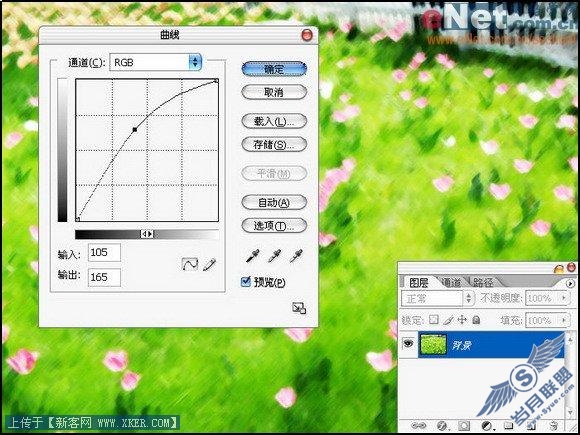Open the 通道 RGB channel dropdown
This screenshot has height=435, width=580.
pyautogui.click(x=156, y=63)
